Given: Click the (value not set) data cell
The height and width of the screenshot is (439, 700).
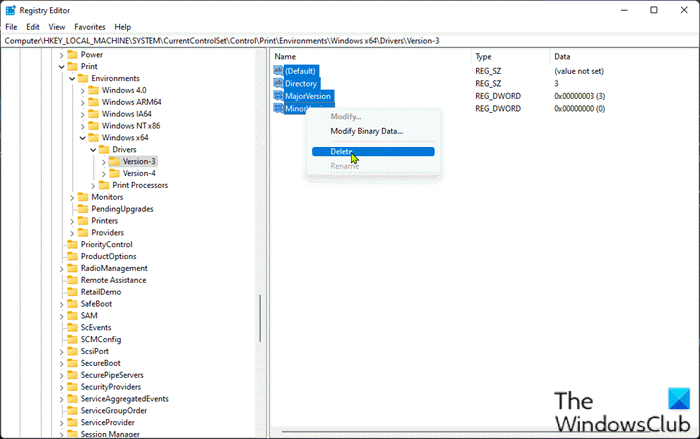Looking at the screenshot, I should 579,71.
